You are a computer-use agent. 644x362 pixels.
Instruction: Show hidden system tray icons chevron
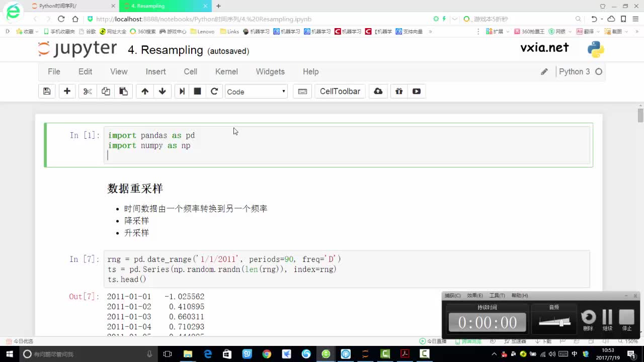click(x=495, y=354)
